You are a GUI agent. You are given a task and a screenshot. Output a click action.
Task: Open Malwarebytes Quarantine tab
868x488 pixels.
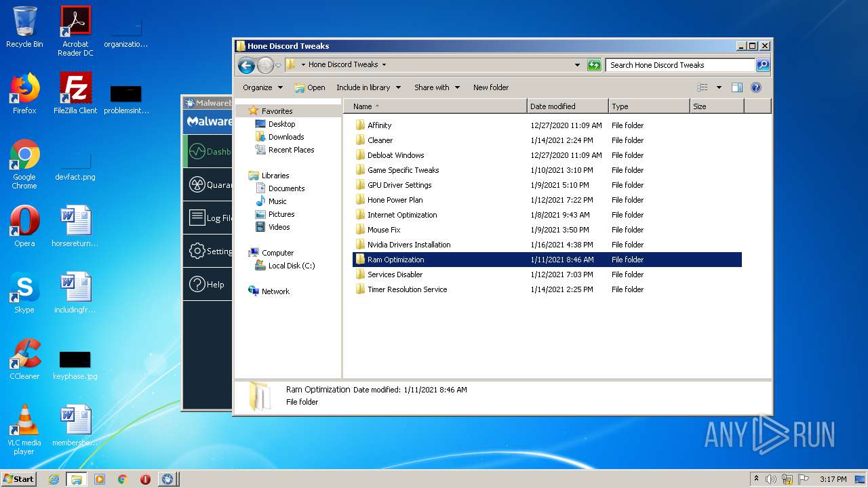click(x=208, y=184)
